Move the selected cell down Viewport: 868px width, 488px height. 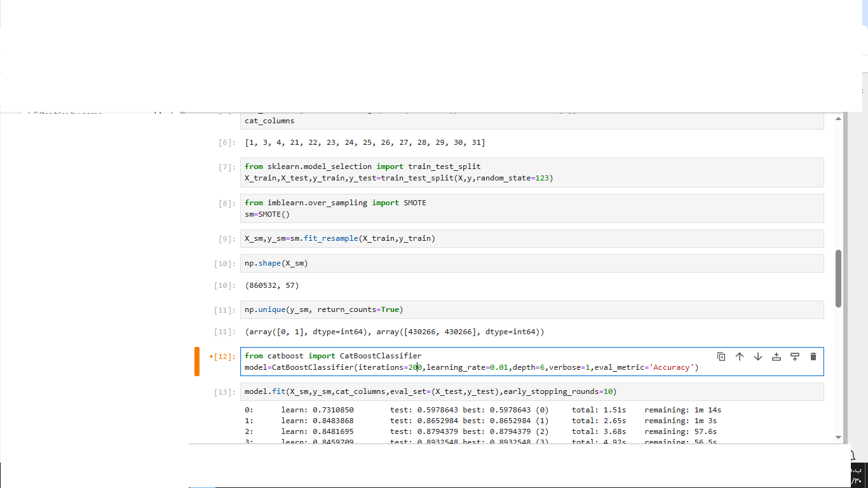(x=758, y=356)
